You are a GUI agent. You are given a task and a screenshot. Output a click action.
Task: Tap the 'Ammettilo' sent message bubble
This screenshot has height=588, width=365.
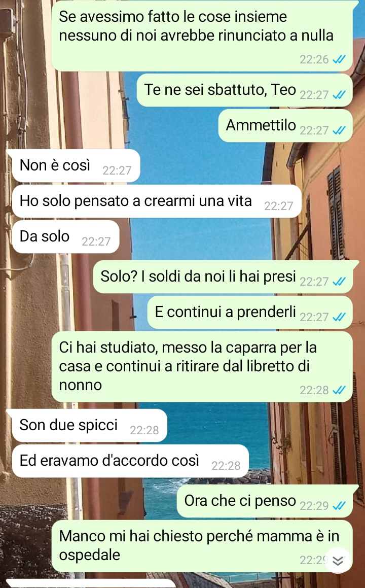pyautogui.click(x=285, y=126)
